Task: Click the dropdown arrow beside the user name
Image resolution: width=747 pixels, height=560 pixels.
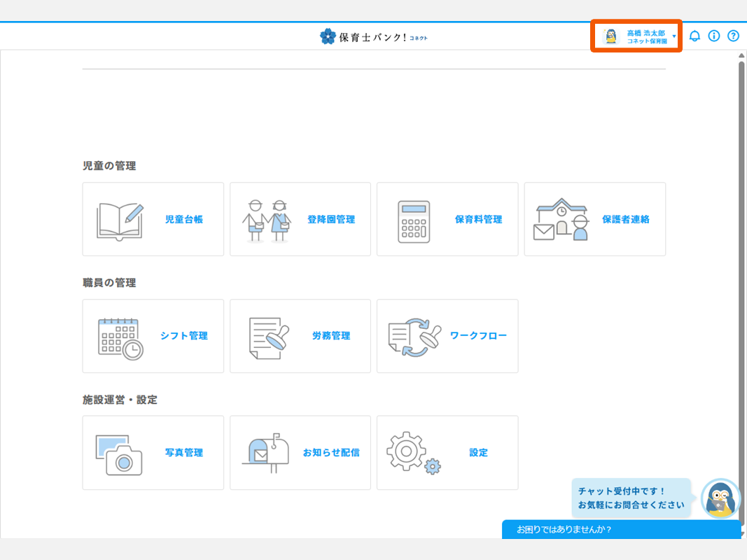Action: (x=674, y=36)
